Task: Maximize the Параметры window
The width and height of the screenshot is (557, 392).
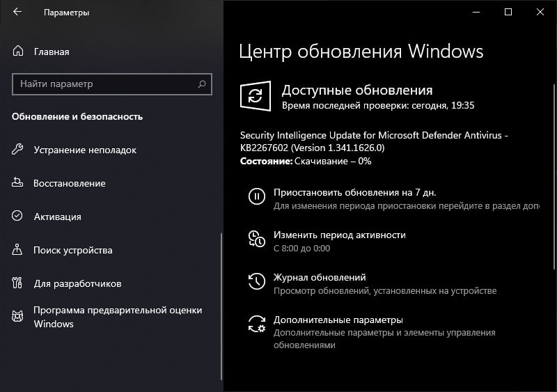Action: point(508,12)
